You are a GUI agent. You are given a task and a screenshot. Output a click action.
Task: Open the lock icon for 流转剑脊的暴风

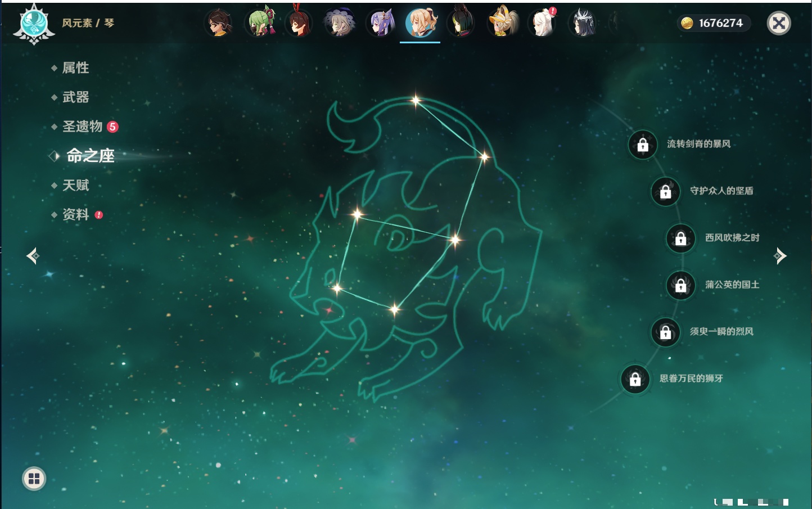click(x=643, y=145)
